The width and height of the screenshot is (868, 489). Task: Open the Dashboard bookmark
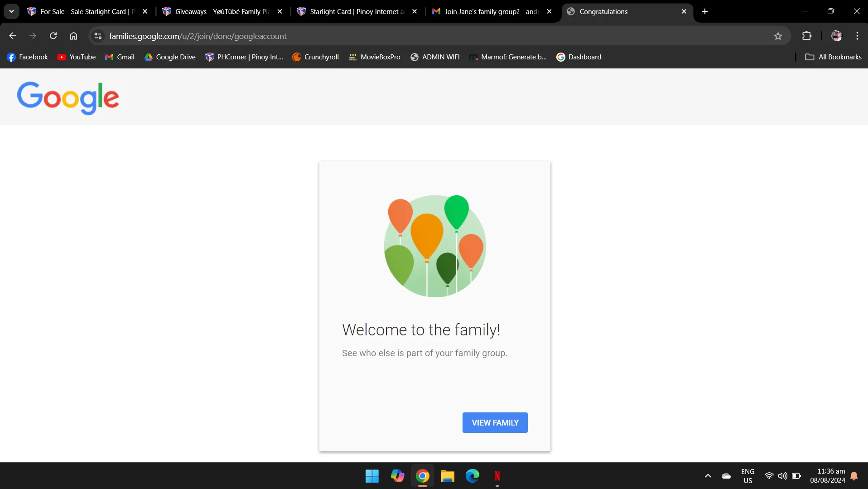point(579,57)
